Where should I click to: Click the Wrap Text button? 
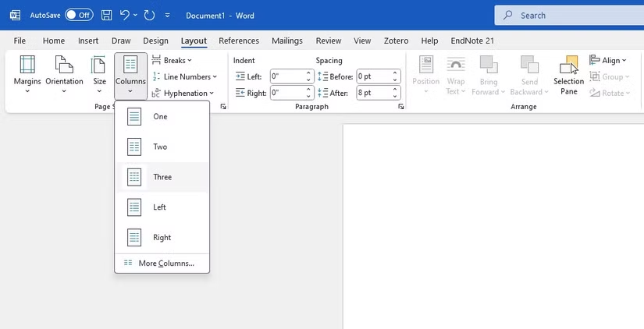[455, 75]
